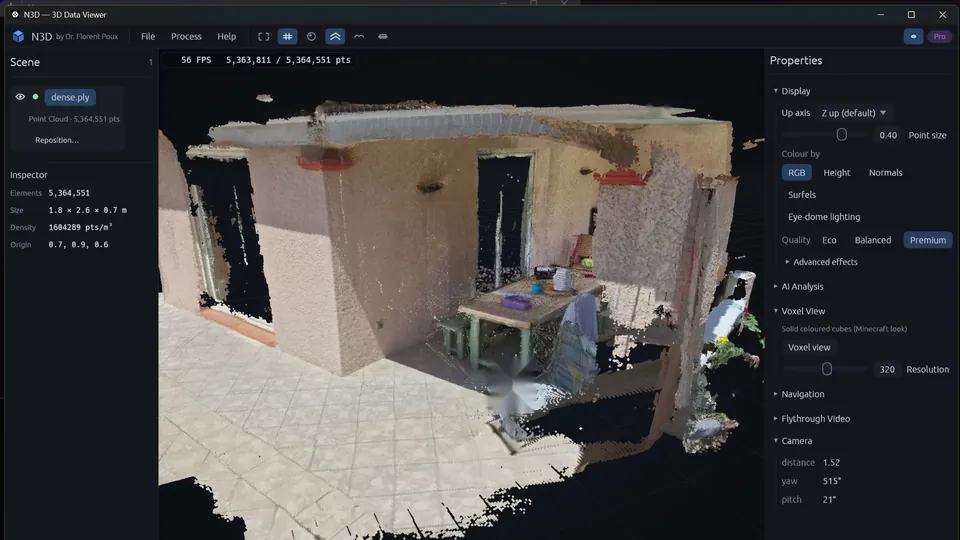Adjust the voxel Resolution slider

coord(825,369)
